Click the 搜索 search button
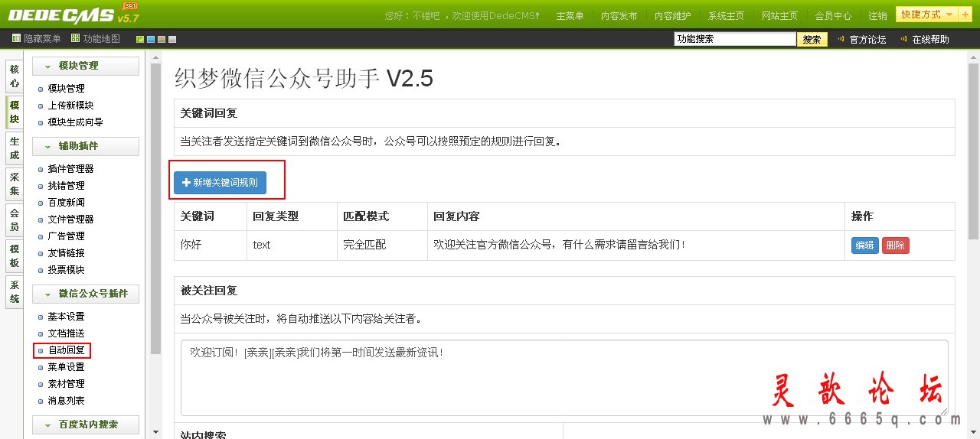980x439 pixels. 812,40
